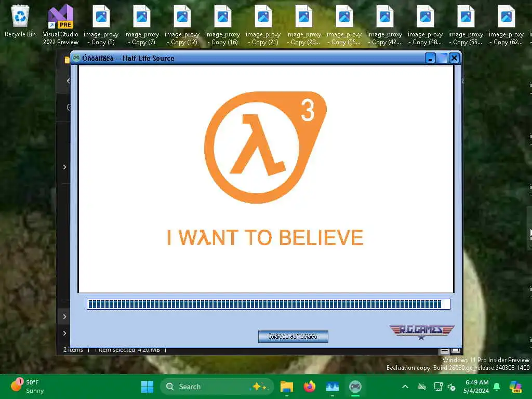The height and width of the screenshot is (399, 532).
Task: Open the notification bell
Action: point(497,387)
